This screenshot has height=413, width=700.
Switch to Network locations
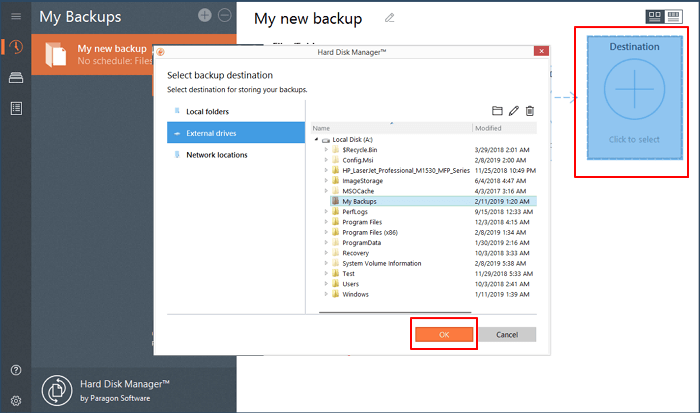216,155
